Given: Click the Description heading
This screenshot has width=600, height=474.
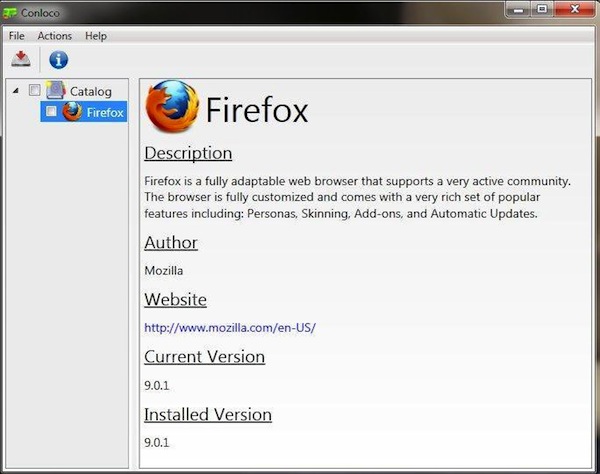Looking at the screenshot, I should pyautogui.click(x=188, y=154).
